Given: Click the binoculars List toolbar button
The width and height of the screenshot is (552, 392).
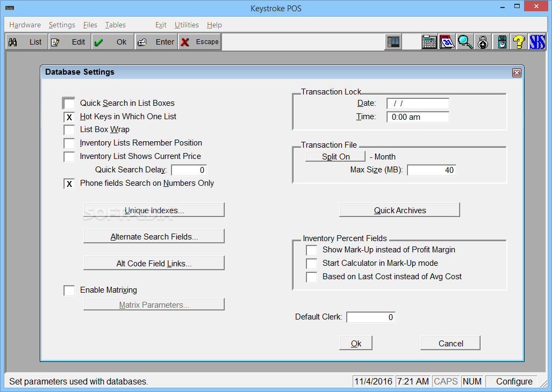Looking at the screenshot, I should [x=26, y=42].
